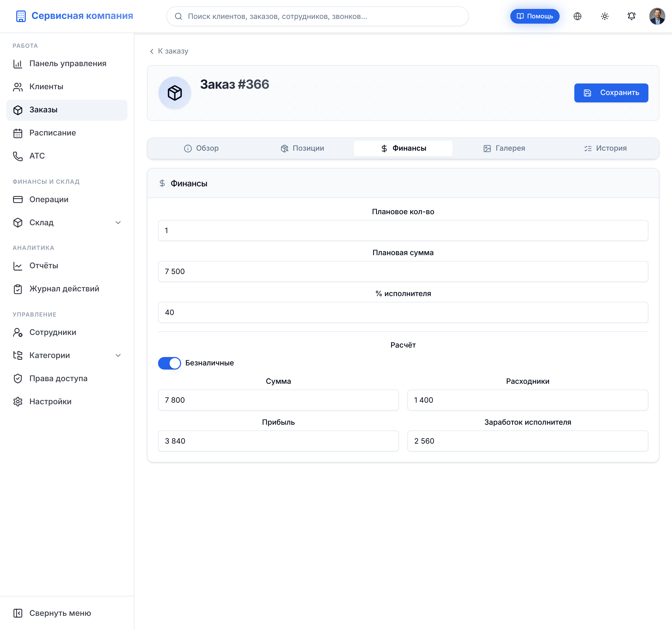Focus the Плановая сумма input field
The height and width of the screenshot is (630, 672).
(403, 271)
